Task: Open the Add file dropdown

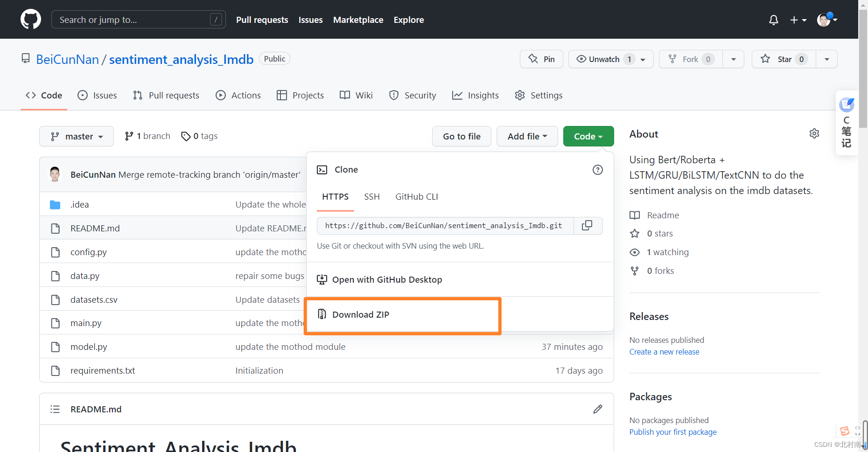Action: tap(527, 136)
